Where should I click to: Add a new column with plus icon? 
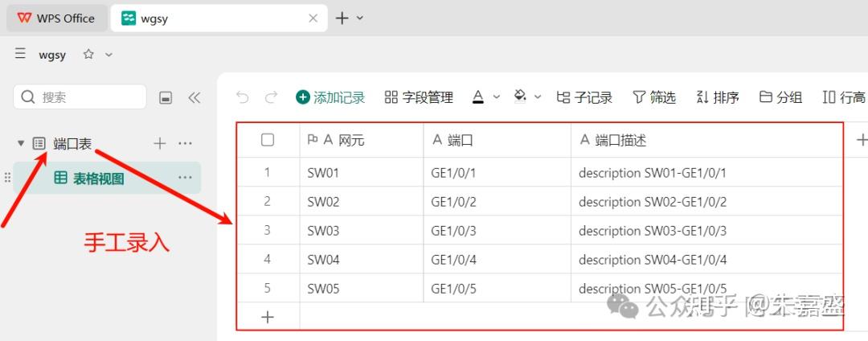[862, 139]
